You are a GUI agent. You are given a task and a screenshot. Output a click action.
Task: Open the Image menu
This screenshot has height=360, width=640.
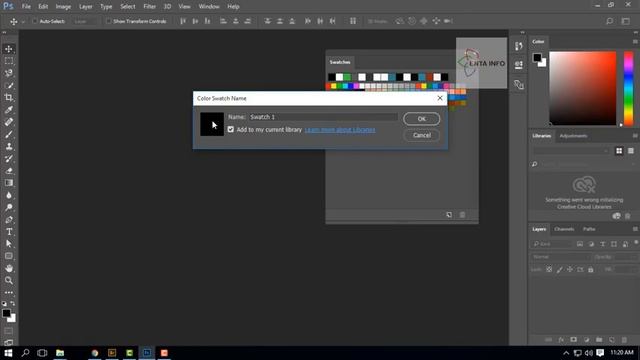(x=63, y=7)
